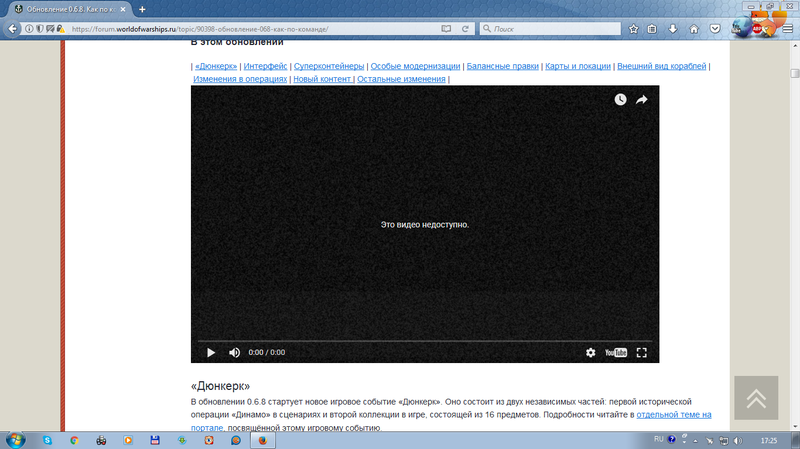The image size is (800, 449).
Task: Bookmark this page with the star icon
Action: (x=634, y=29)
